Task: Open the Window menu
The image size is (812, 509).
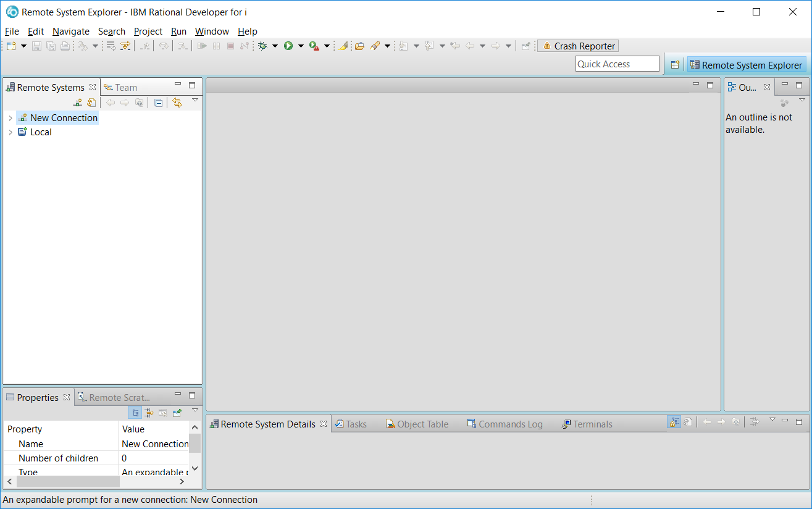Action: [212, 31]
